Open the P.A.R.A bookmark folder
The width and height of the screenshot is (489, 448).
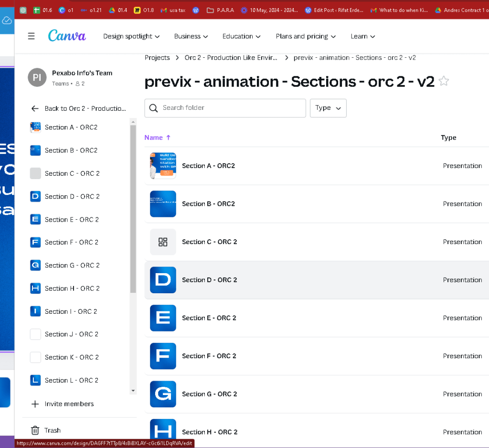(220, 10)
